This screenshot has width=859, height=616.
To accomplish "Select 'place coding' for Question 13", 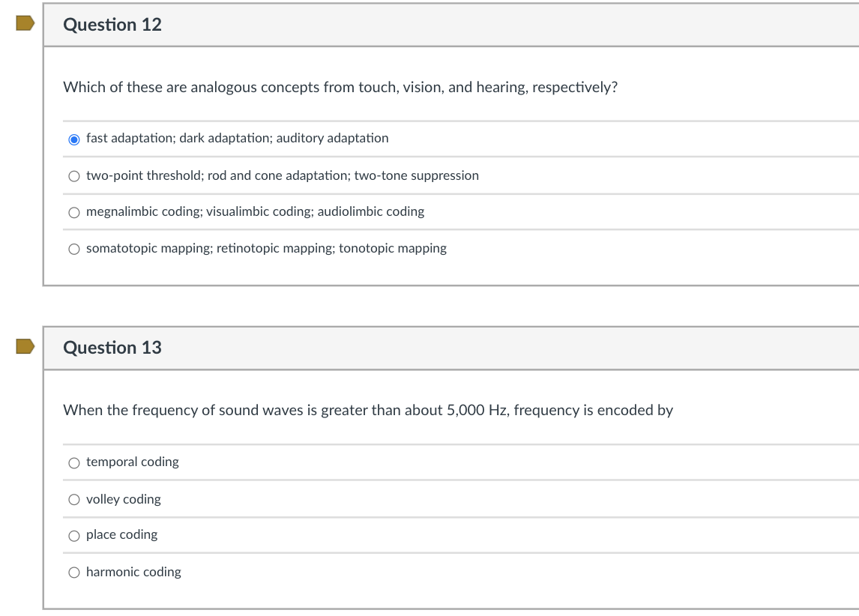I will pyautogui.click(x=74, y=535).
